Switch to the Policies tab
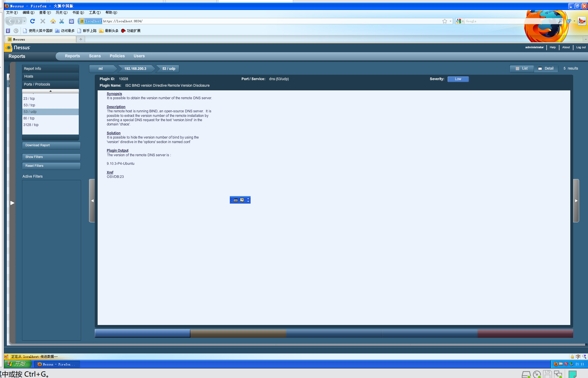 [117, 56]
